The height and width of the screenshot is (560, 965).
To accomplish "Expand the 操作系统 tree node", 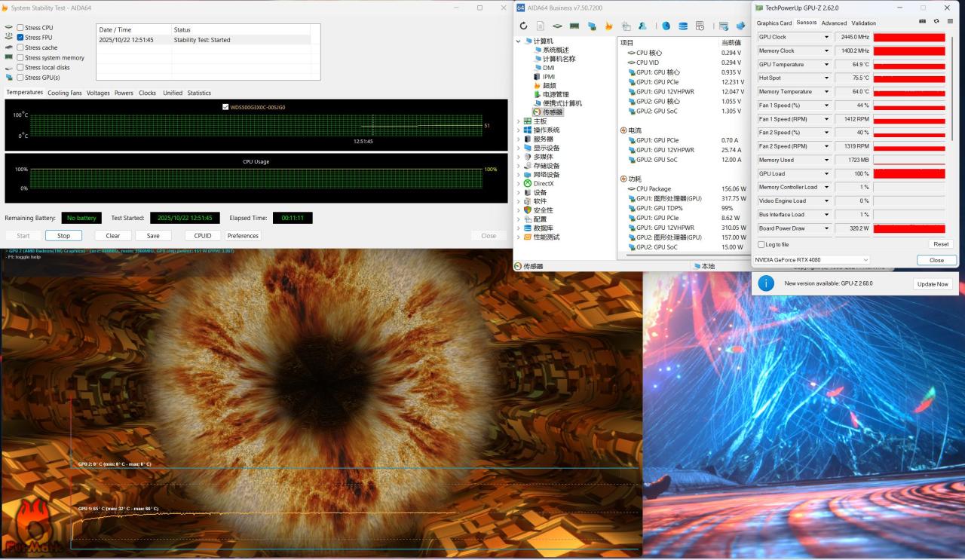I will coord(519,130).
